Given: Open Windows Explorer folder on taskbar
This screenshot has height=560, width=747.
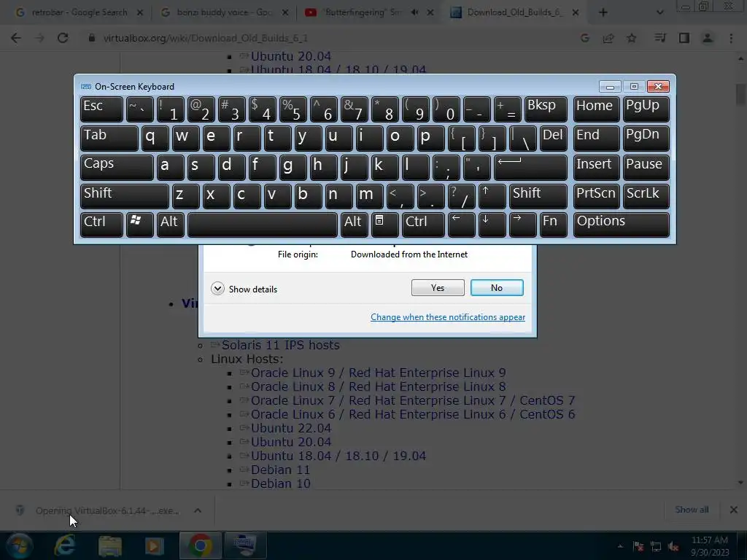Looking at the screenshot, I should [109, 545].
